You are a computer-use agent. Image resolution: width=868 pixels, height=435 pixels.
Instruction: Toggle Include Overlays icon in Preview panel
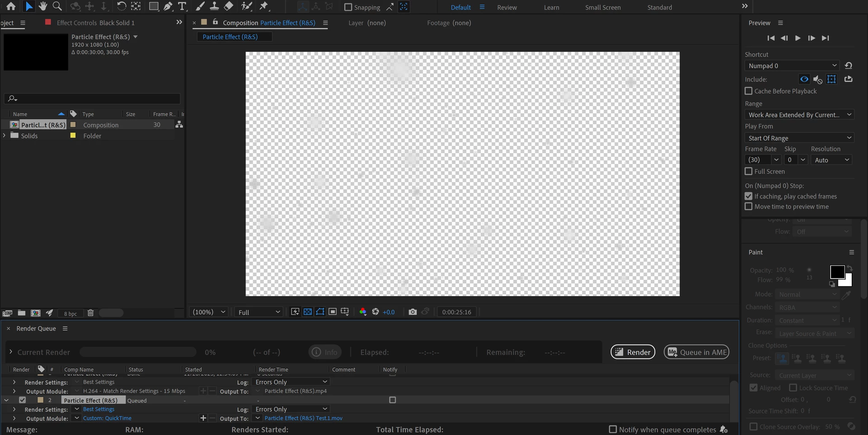pyautogui.click(x=831, y=79)
